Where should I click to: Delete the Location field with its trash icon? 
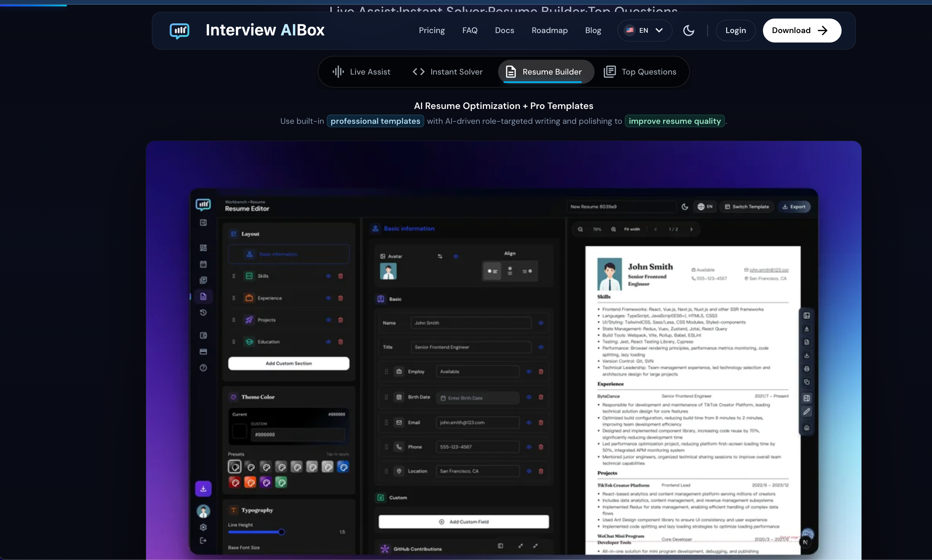[x=541, y=471]
